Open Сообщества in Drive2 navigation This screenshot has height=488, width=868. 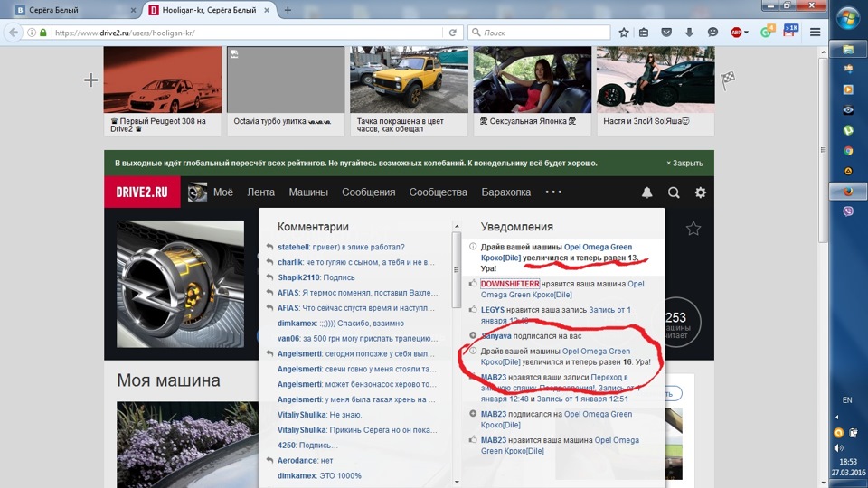[x=439, y=192]
